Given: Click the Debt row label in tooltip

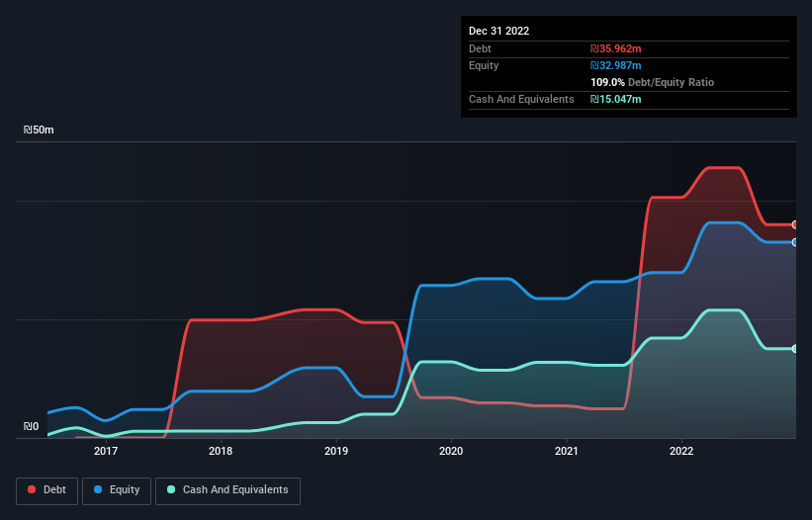Looking at the screenshot, I should tap(480, 48).
